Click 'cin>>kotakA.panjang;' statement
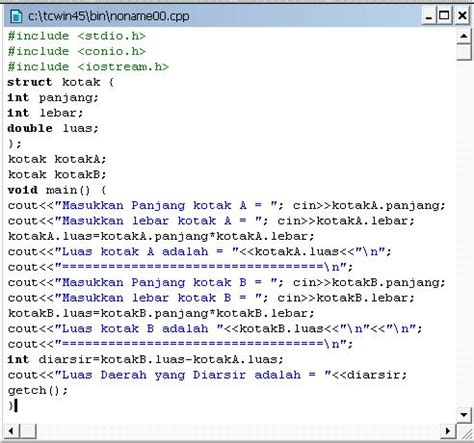Viewport: 474px width, 443px height. click(369, 205)
